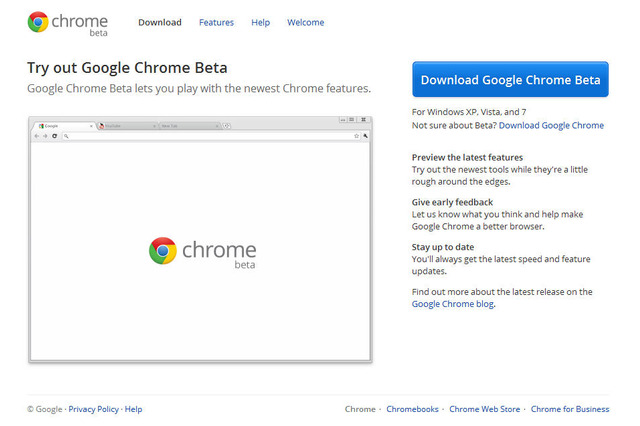The image size is (640, 426).
Task: Open the Chrome for Business footer link
Action: coord(570,409)
